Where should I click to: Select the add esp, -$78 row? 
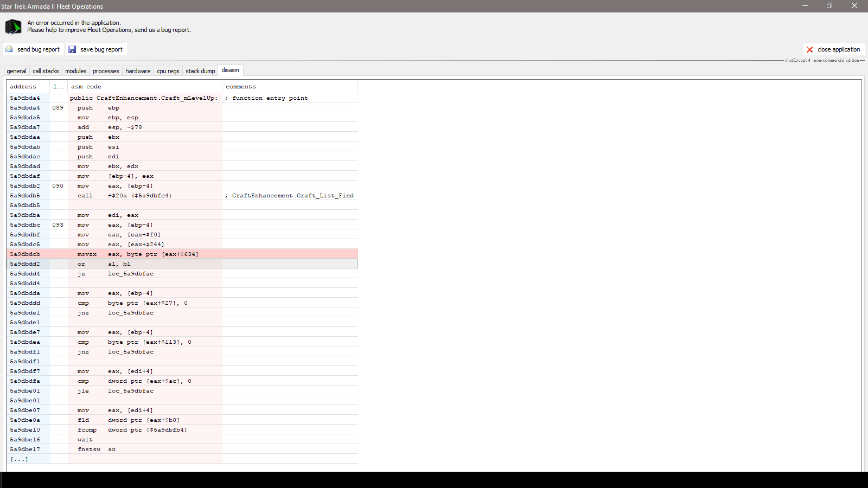(182, 127)
